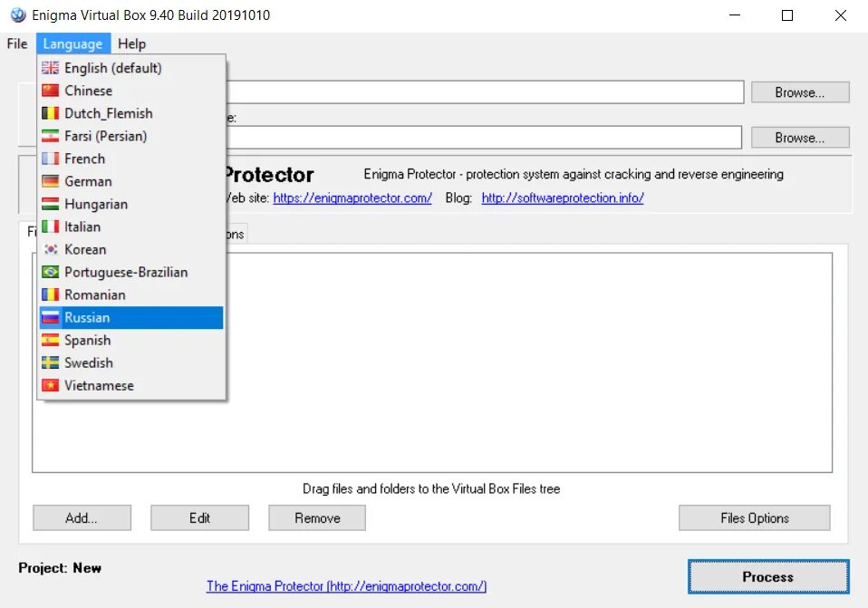Click the French flag icon
868x608 pixels.
coord(50,159)
